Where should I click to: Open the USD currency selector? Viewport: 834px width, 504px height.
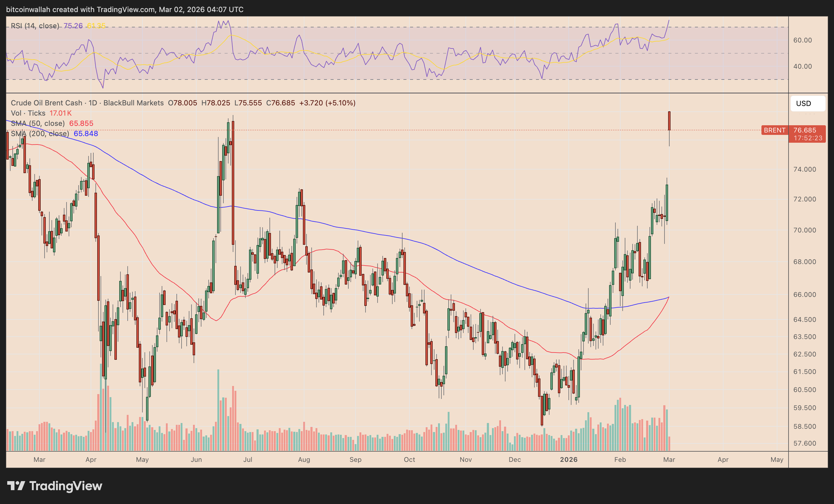[x=807, y=104]
